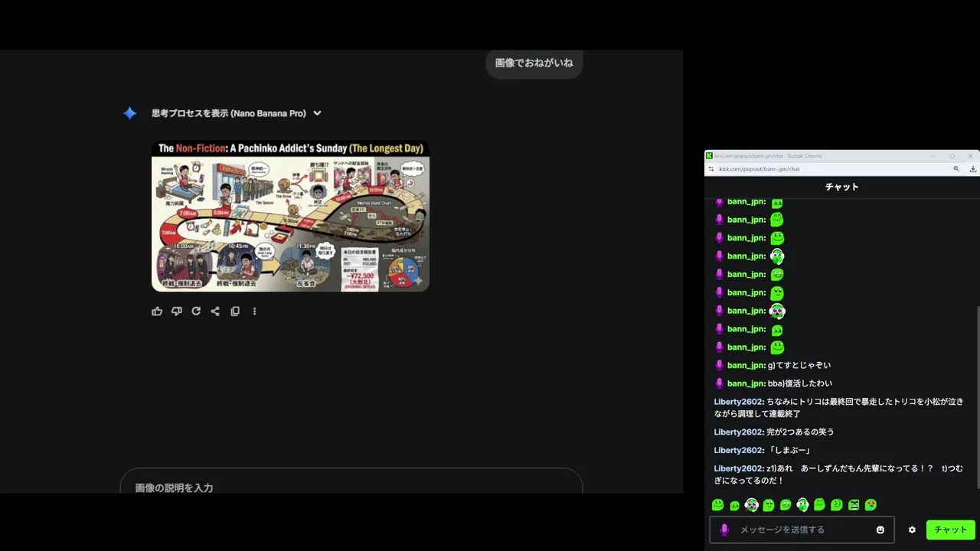The height and width of the screenshot is (551, 980).
Task: Open the site information icon in Chrome address bar
Action: coord(711,169)
